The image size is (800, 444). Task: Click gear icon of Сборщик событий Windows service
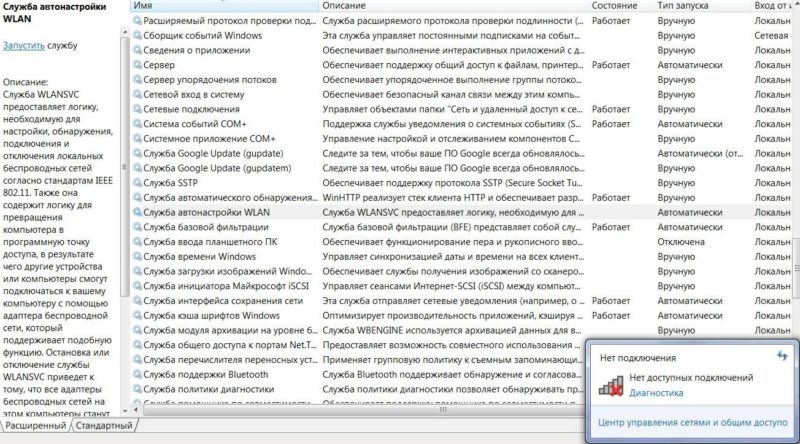tap(137, 36)
